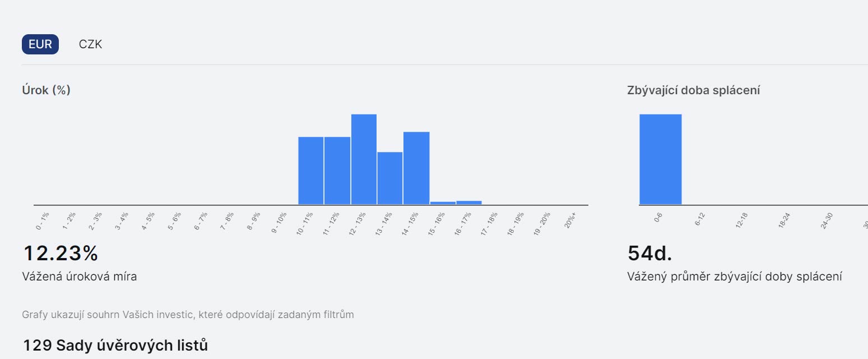Click the Zbývající doba splácení chart heading

(x=694, y=90)
